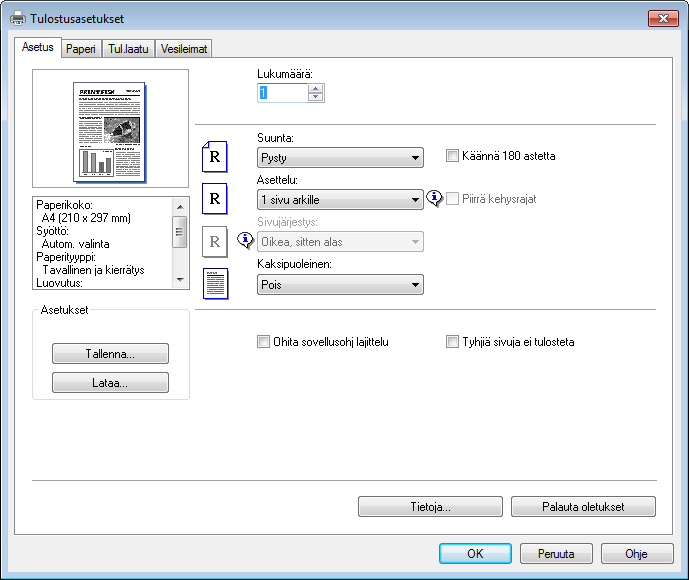Click the Lukumäärä number field
Viewport: 689px width, 580px height.
[x=283, y=93]
